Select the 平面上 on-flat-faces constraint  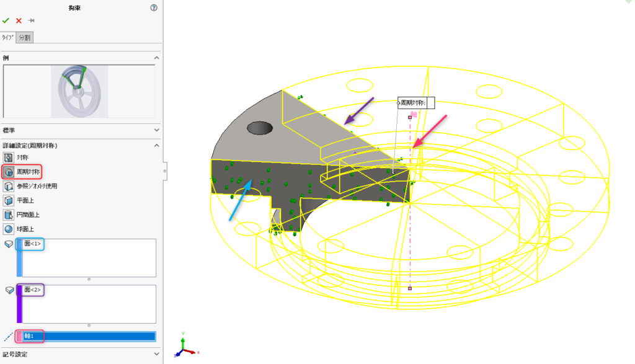(9, 200)
